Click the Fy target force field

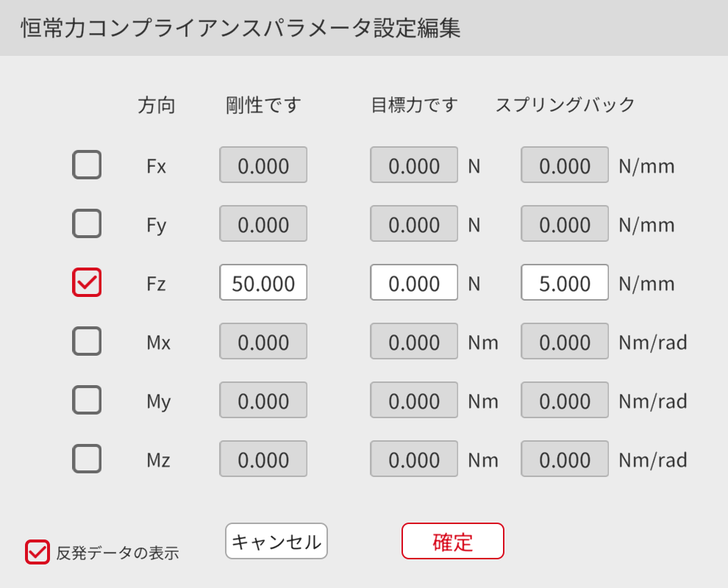click(414, 224)
